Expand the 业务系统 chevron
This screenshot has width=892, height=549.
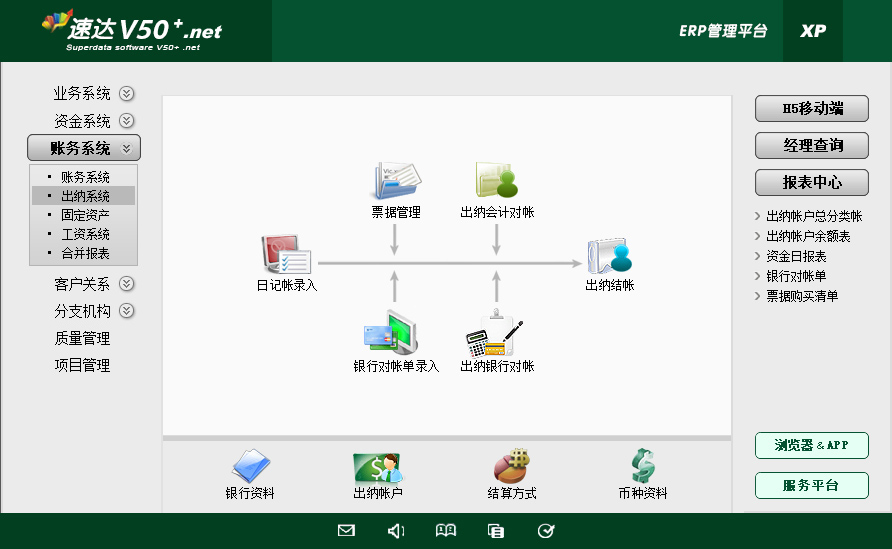point(126,93)
